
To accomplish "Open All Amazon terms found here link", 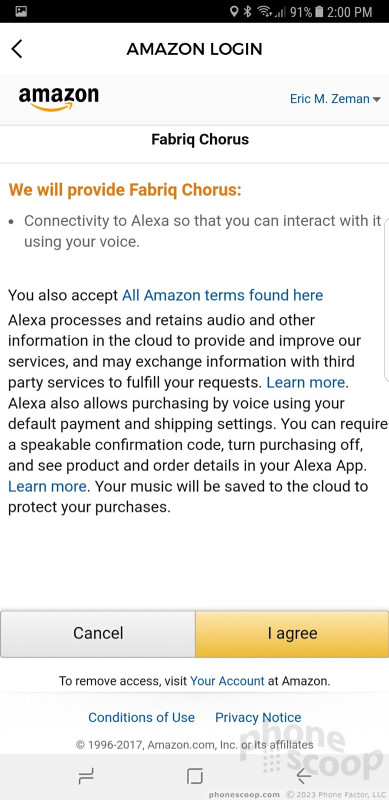I will [222, 295].
